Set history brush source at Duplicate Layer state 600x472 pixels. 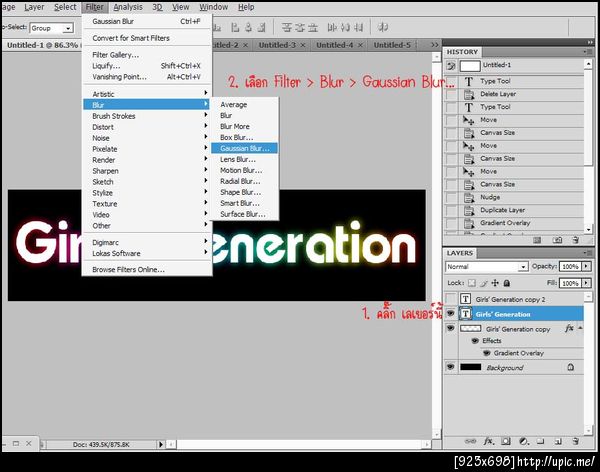(x=452, y=210)
